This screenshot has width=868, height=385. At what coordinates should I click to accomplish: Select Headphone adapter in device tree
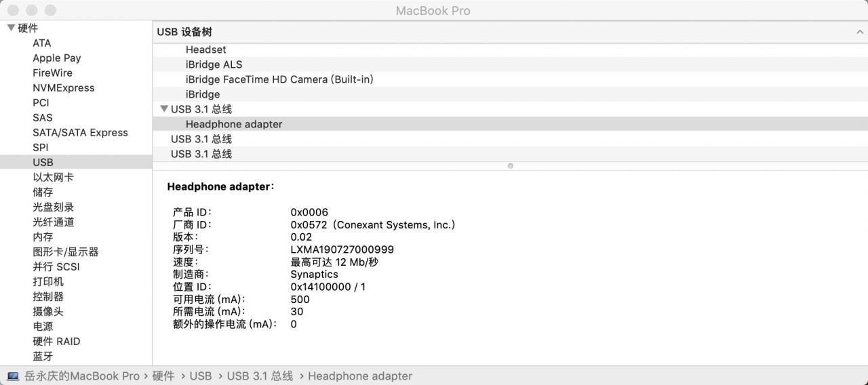[510, 124]
